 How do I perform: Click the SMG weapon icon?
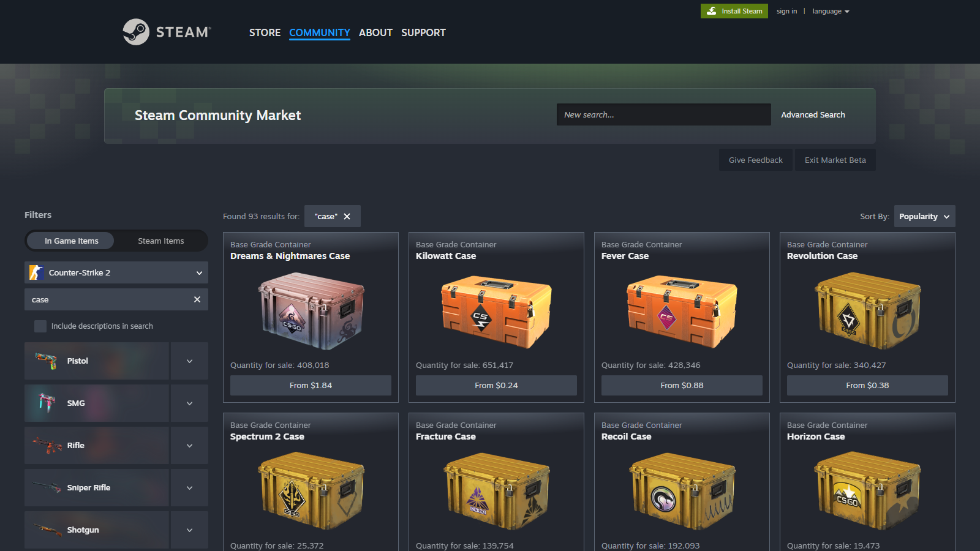(x=47, y=403)
